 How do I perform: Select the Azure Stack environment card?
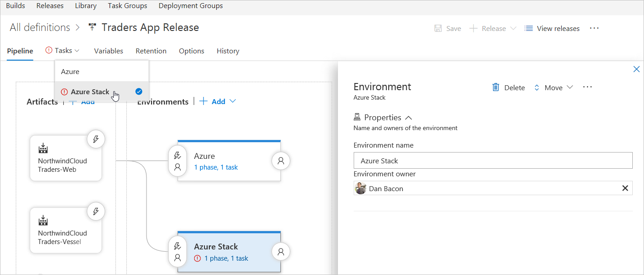229,252
